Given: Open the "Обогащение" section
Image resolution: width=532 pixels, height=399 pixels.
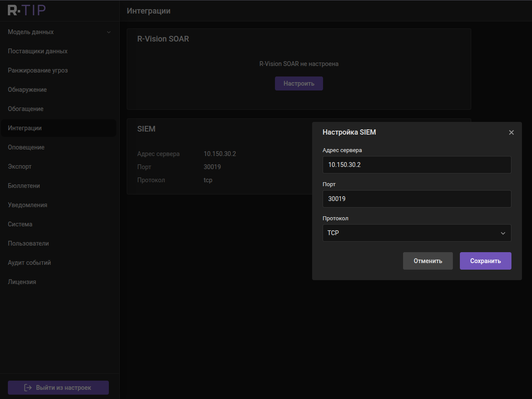Looking at the screenshot, I should point(25,108).
